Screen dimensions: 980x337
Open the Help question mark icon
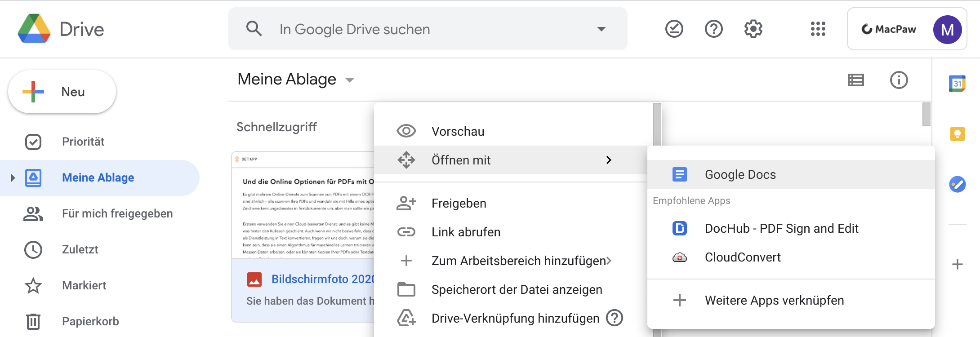click(x=713, y=29)
